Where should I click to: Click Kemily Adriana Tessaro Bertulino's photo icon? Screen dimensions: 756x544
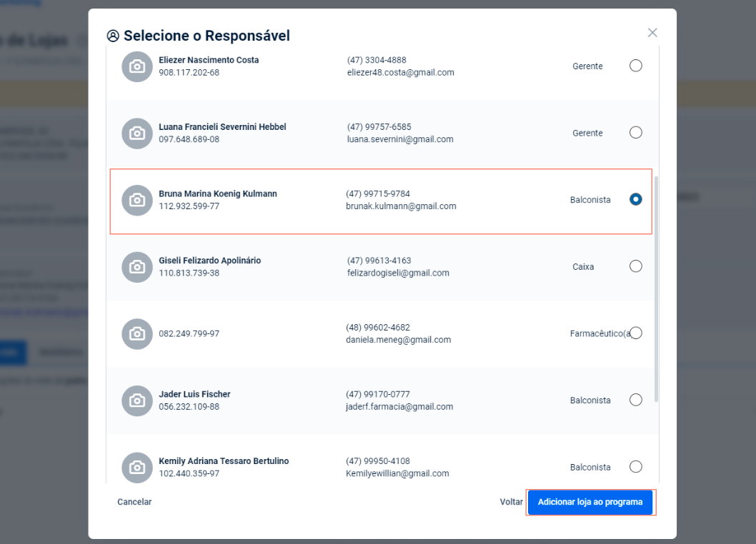pos(137,467)
